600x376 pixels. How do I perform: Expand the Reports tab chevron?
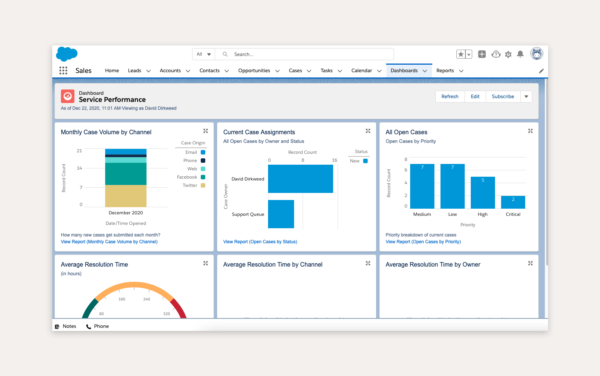pyautogui.click(x=461, y=71)
